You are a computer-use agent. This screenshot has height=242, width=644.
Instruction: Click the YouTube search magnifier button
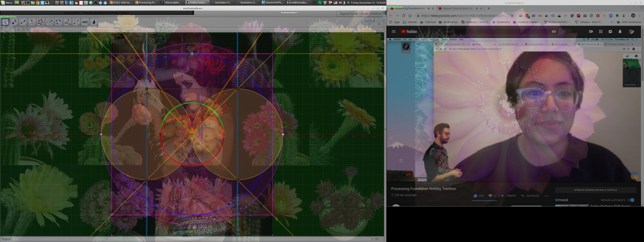[565, 32]
